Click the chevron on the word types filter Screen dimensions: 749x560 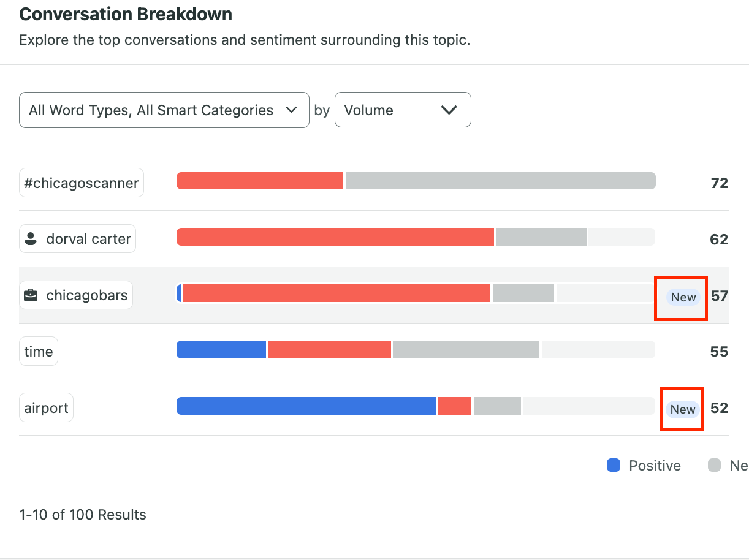coord(292,110)
